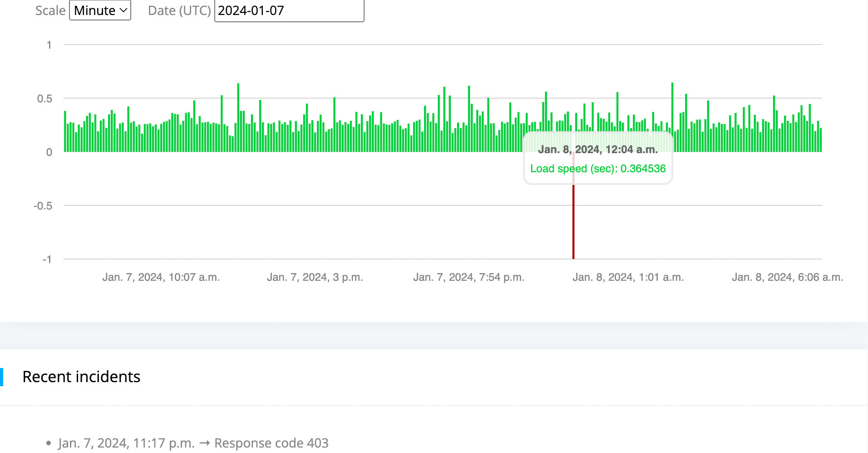Click the 'Jan. 8, 2024, 1:01 a.m.' axis label

pyautogui.click(x=628, y=277)
